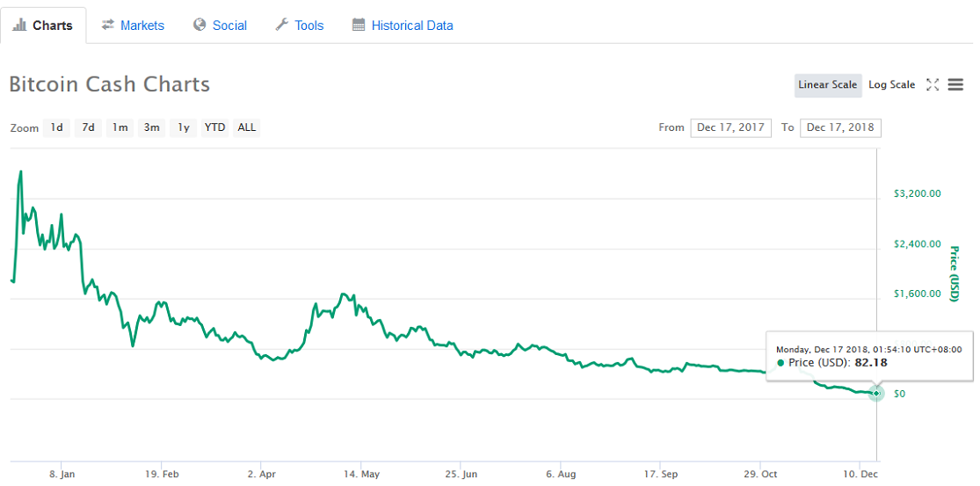Open the Tools tab
980x486 pixels.
click(300, 25)
